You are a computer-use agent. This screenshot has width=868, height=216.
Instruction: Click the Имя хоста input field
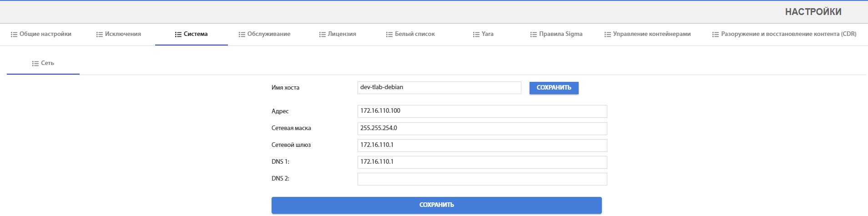point(439,88)
